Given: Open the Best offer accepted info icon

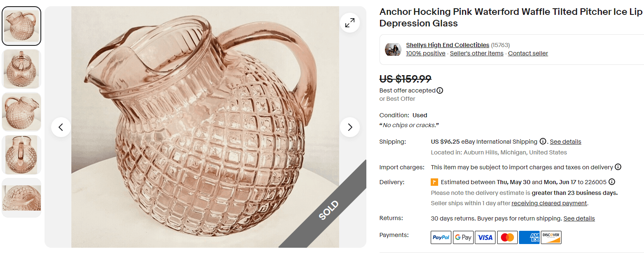Looking at the screenshot, I should tap(440, 90).
